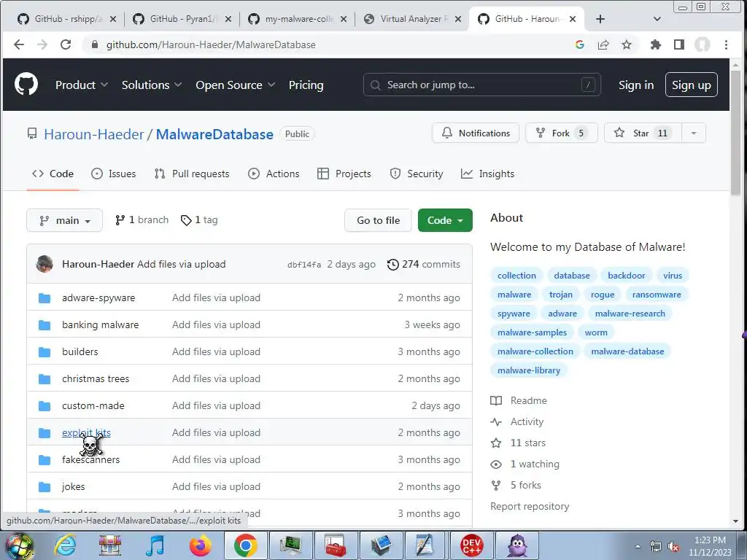Expand the Solutions menu

click(x=152, y=85)
